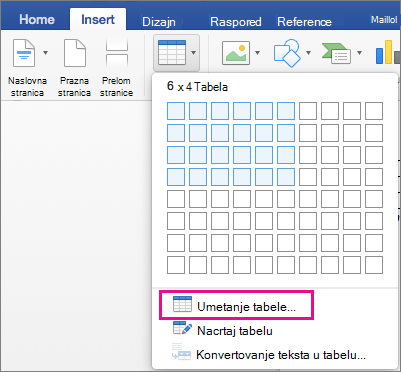Click the Pictures icon in the ribbon

(236, 53)
